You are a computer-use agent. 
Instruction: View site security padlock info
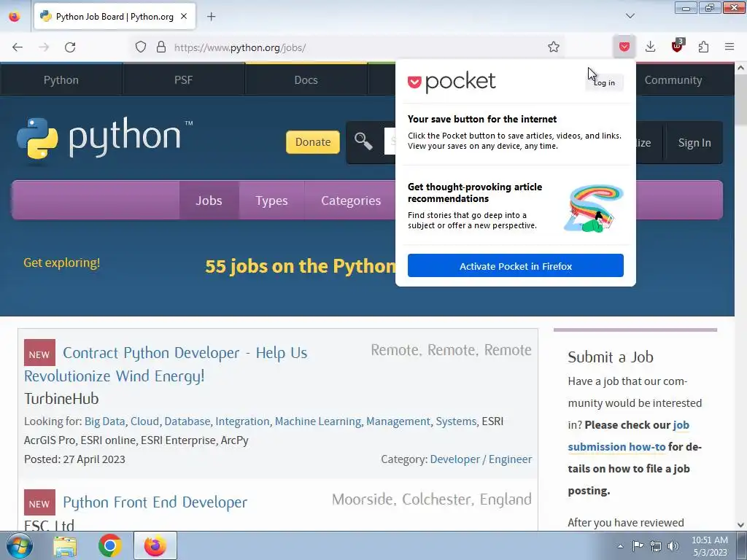[161, 47]
